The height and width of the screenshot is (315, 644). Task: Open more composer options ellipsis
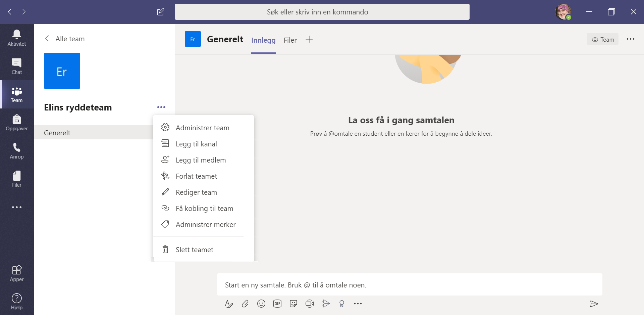click(x=358, y=304)
